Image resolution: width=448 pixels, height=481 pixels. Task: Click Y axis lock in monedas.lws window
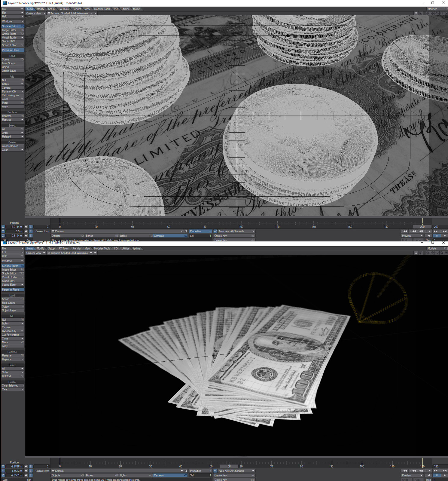click(x=3, y=231)
